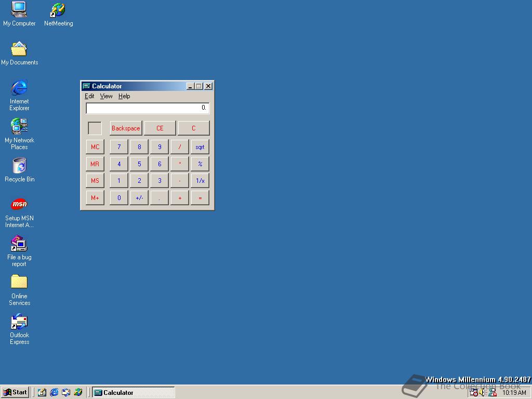Image resolution: width=532 pixels, height=399 pixels.
Task: Click the 7 digit key
Action: coord(119,147)
